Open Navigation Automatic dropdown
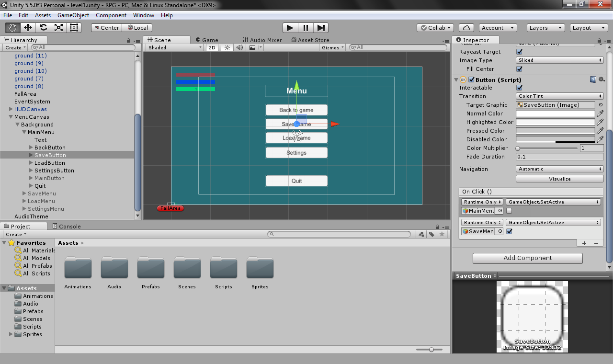This screenshot has height=364, width=613. point(559,169)
